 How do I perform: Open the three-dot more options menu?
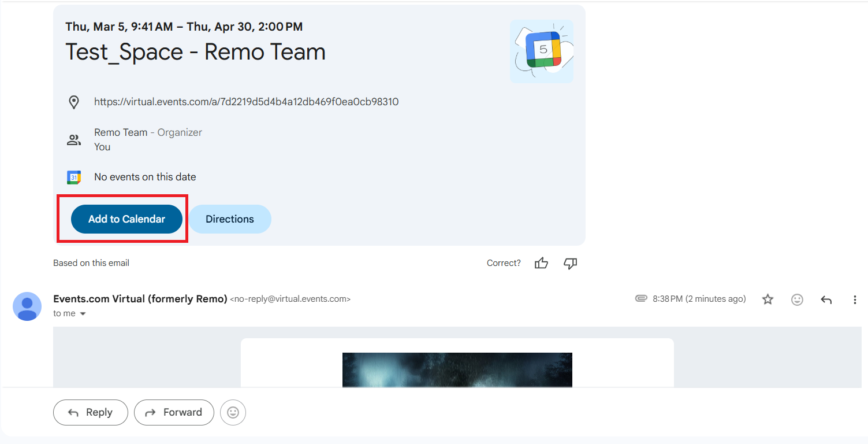(x=855, y=299)
